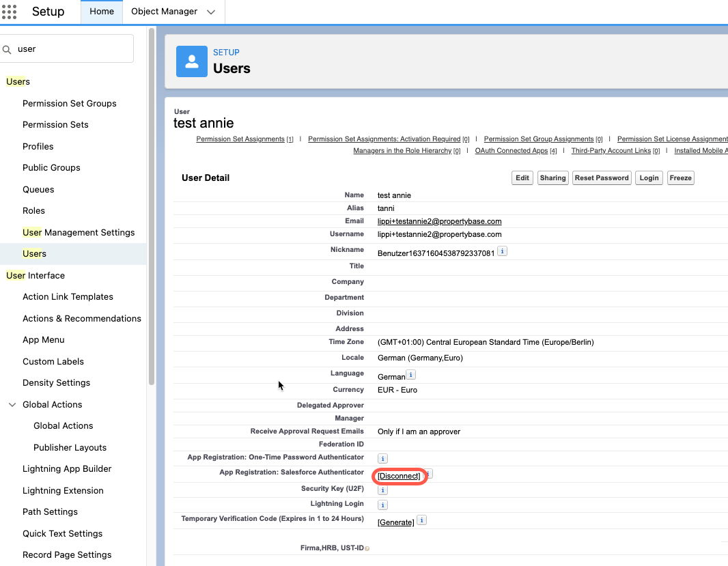Click the Lightning Login info icon
The height and width of the screenshot is (566, 728).
tap(382, 505)
